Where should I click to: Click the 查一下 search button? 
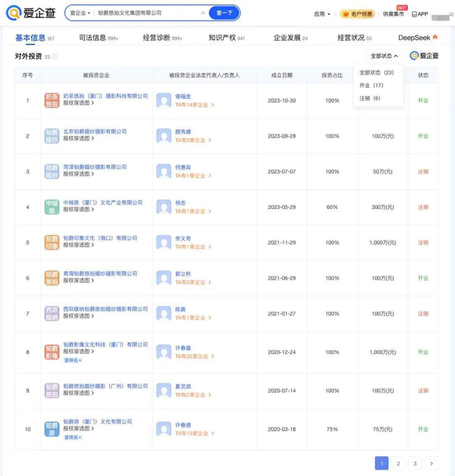coord(224,13)
